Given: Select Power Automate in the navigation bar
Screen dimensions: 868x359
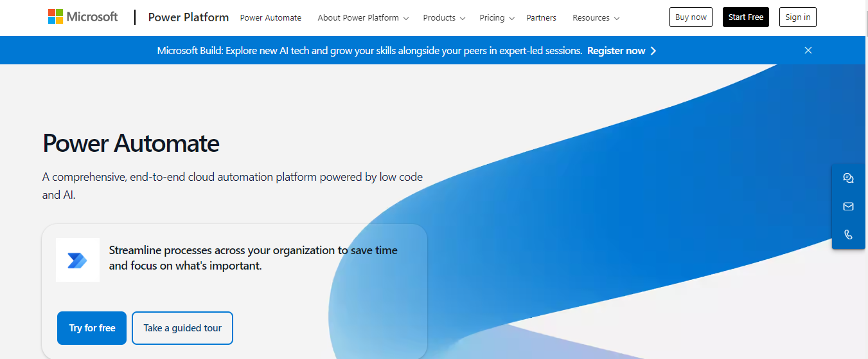Looking at the screenshot, I should pyautogui.click(x=270, y=18).
